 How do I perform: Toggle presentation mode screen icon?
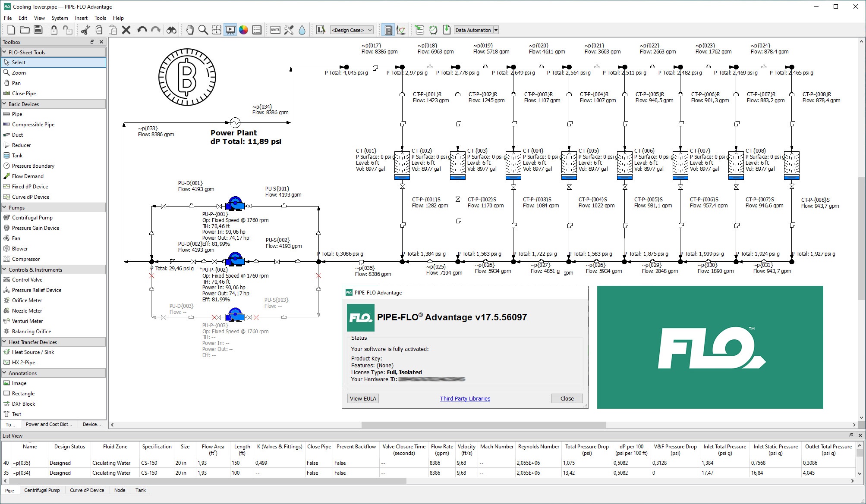tap(230, 30)
